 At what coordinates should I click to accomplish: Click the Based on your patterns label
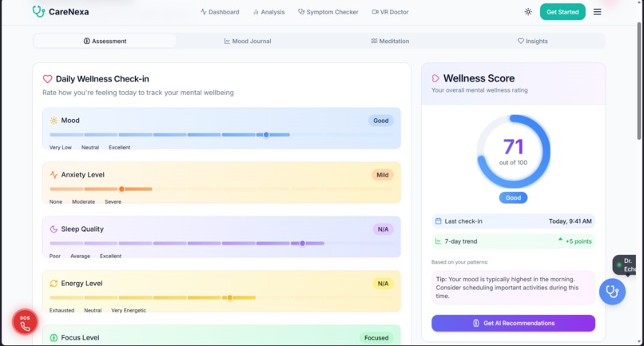(x=459, y=262)
